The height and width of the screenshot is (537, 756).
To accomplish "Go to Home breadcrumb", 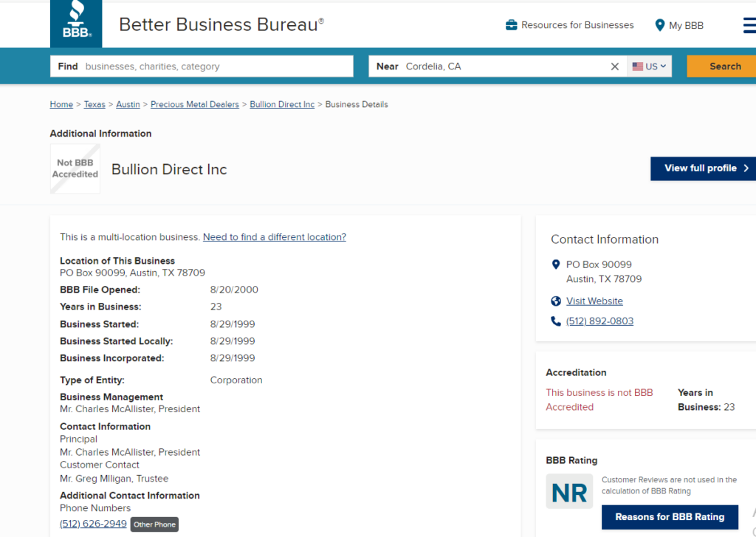I will click(61, 104).
